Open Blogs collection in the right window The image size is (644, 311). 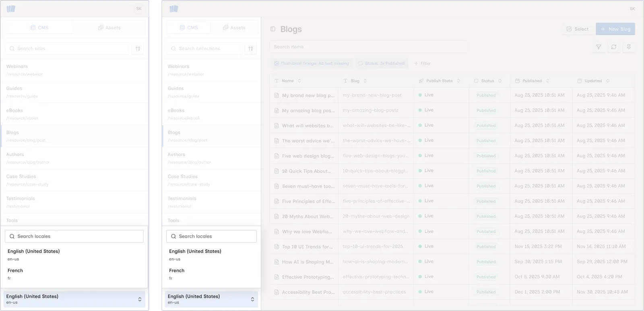pos(211,136)
